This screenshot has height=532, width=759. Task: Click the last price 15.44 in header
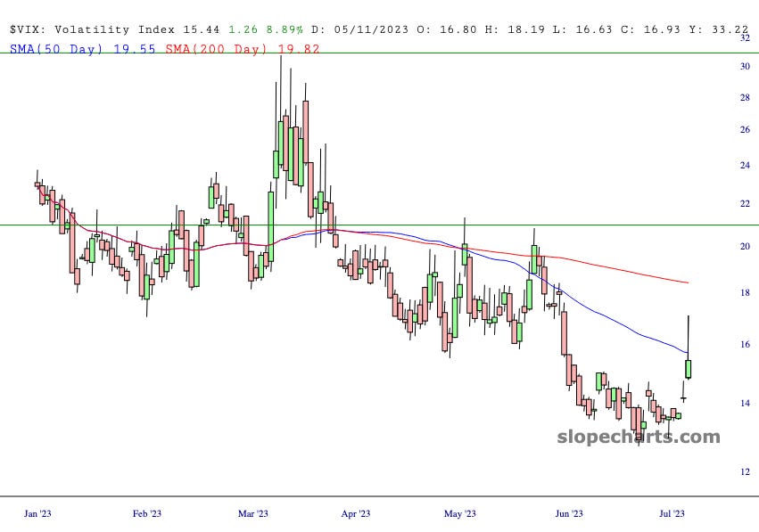tap(202, 29)
